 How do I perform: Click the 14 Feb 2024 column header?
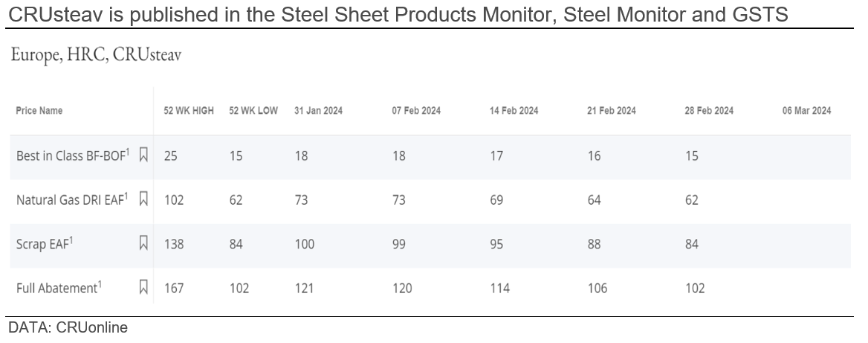(514, 111)
